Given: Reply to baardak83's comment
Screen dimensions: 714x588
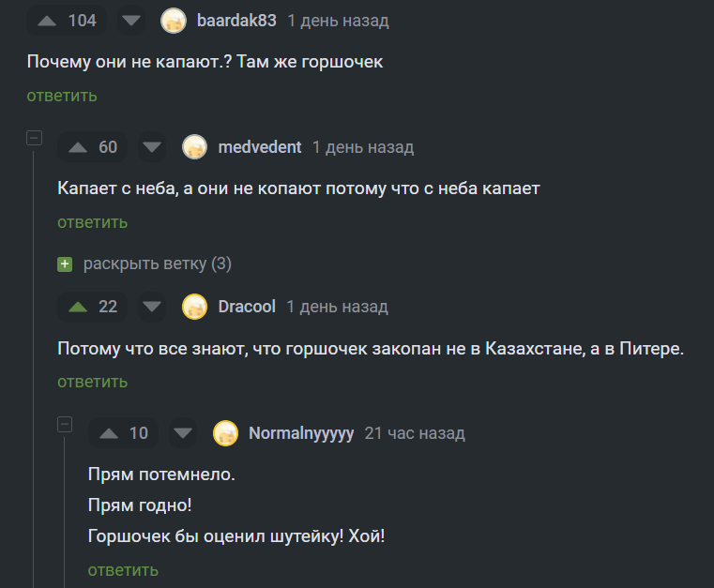Looking at the screenshot, I should point(61,96).
